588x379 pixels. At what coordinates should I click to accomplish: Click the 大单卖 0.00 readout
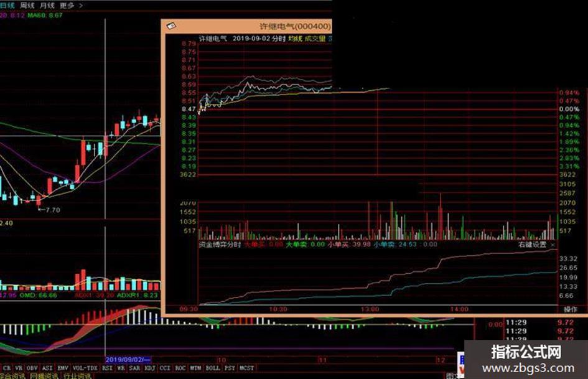click(306, 245)
